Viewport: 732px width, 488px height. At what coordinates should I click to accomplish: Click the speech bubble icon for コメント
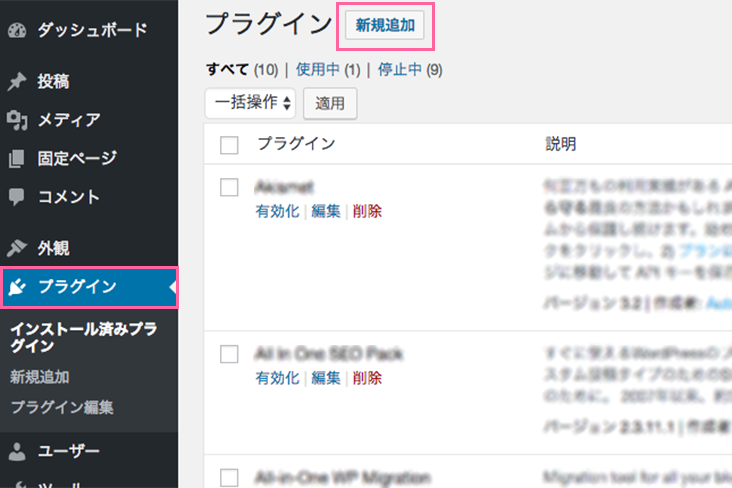(x=16, y=197)
